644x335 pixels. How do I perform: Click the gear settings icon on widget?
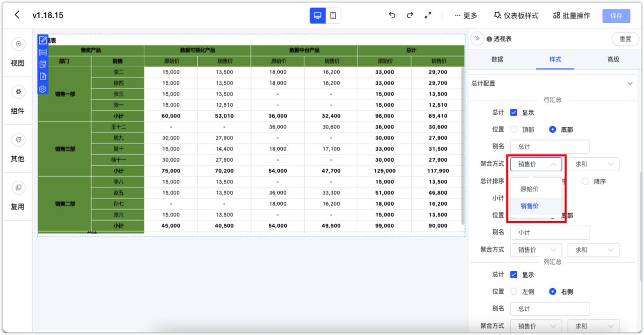pos(43,89)
